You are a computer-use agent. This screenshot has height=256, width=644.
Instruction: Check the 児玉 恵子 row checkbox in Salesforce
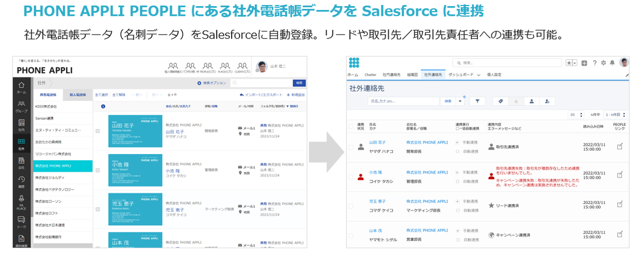point(351,206)
